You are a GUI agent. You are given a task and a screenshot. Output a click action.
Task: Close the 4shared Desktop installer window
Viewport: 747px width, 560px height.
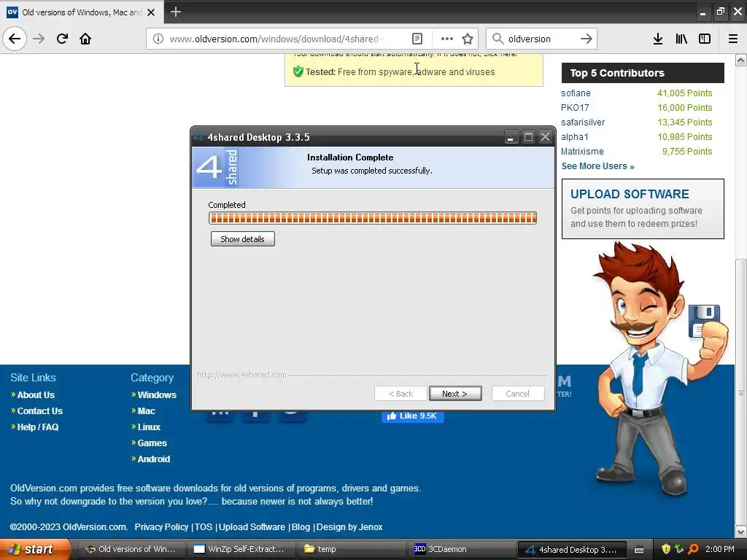[546, 138]
